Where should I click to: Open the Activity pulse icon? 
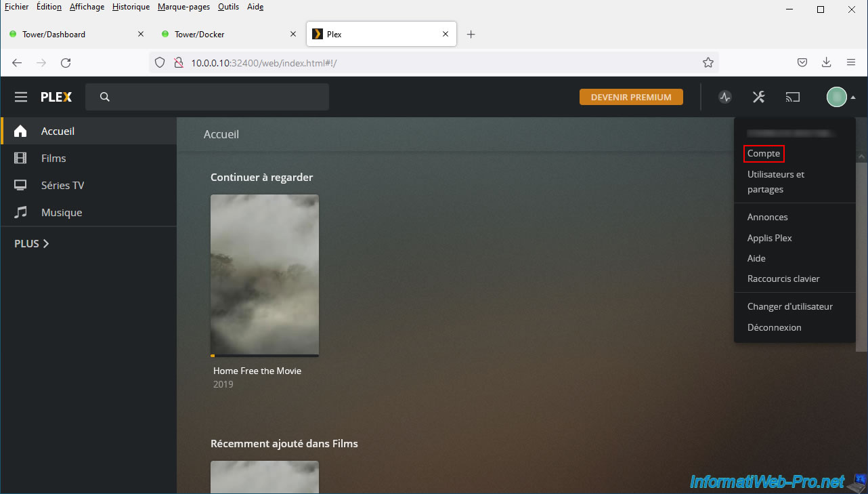coord(725,97)
